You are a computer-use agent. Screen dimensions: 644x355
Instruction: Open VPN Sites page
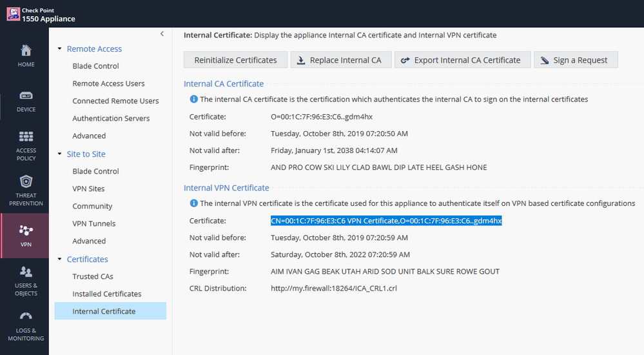click(x=88, y=189)
